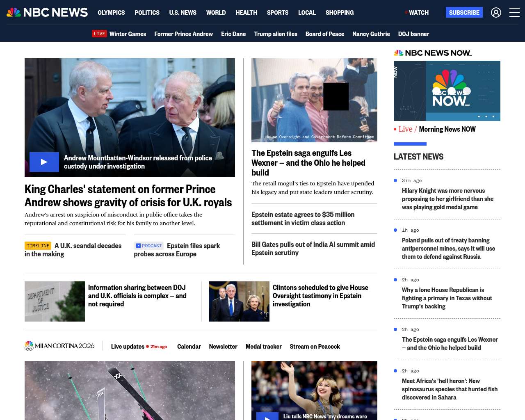Open the hamburger navigation menu

(514, 13)
